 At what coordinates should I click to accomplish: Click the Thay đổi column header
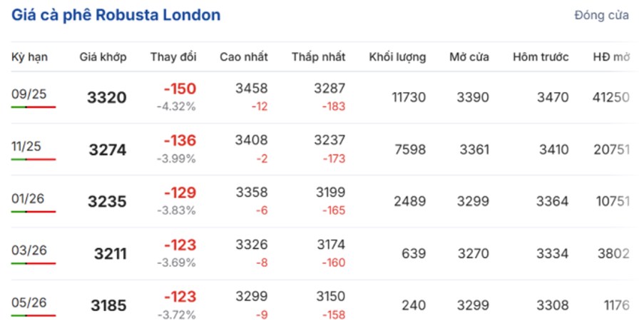pyautogui.click(x=173, y=57)
